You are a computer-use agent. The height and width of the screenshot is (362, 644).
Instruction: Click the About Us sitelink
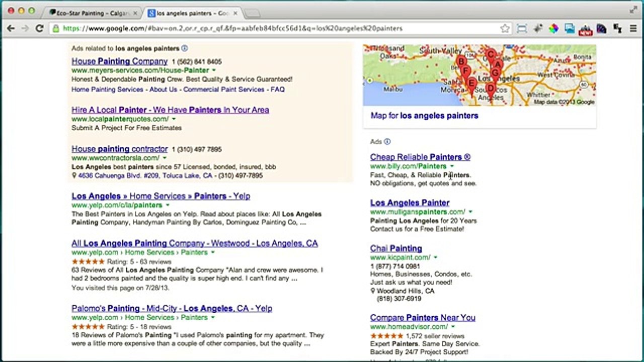pyautogui.click(x=163, y=89)
